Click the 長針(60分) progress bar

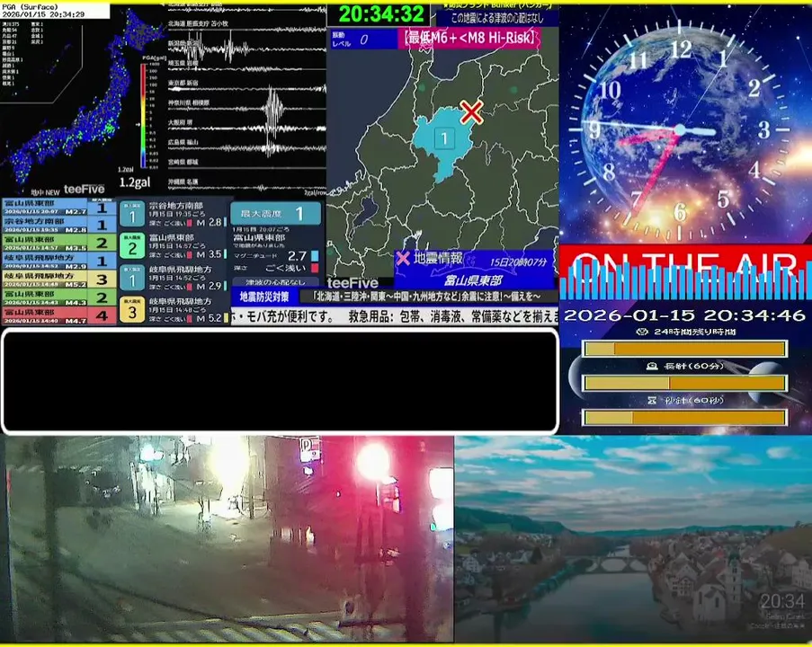point(684,383)
